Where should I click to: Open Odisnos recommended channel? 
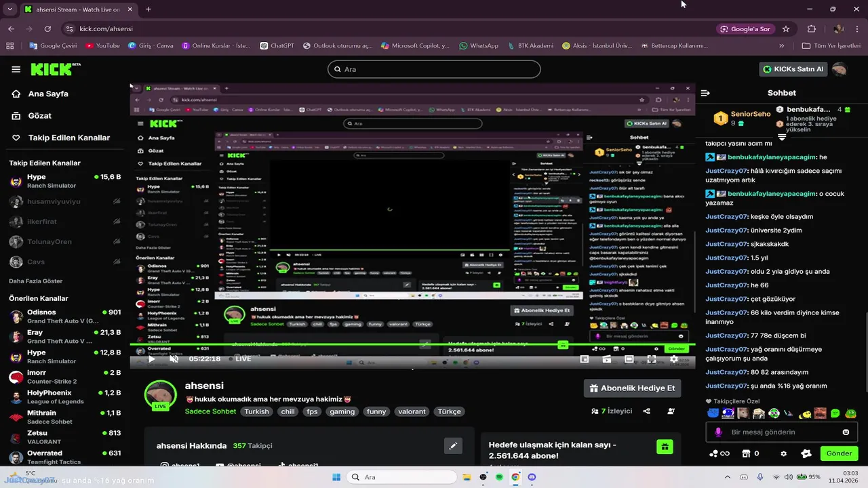click(64, 317)
